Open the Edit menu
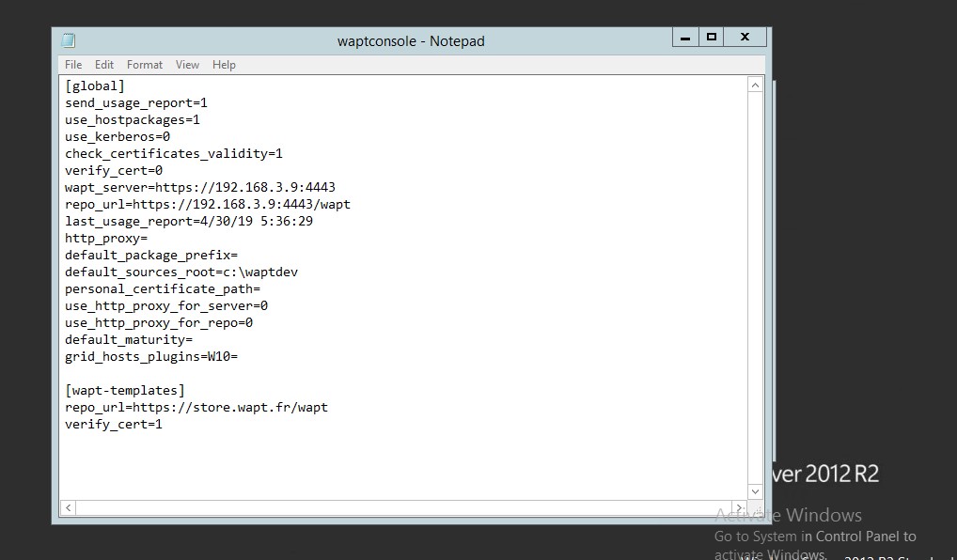This screenshot has width=957, height=560. pos(104,65)
